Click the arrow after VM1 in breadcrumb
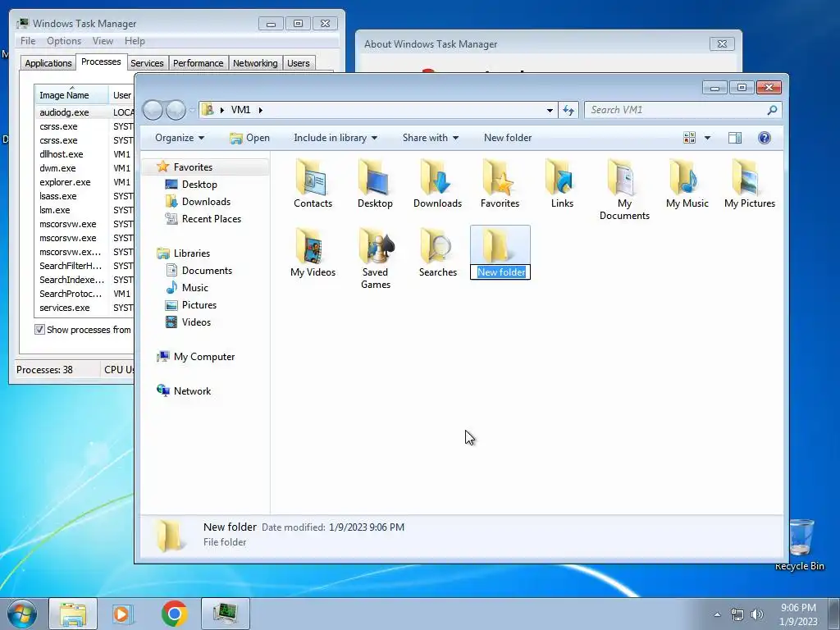840x630 pixels. (x=260, y=110)
